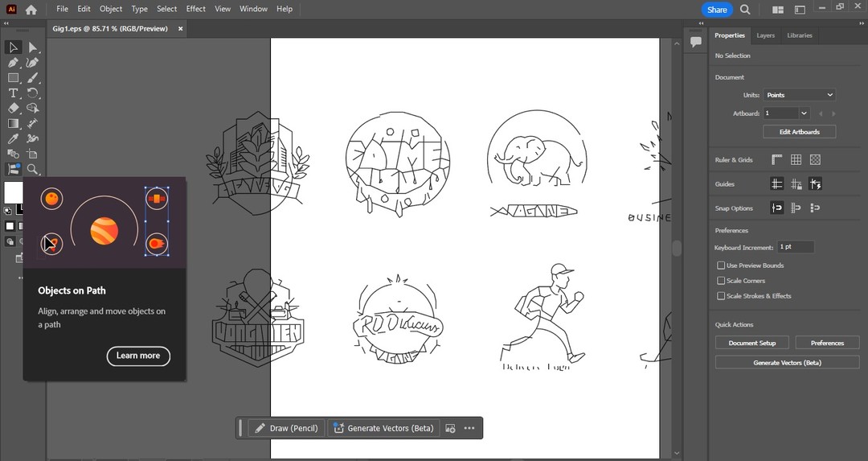
Task: Toggle Show Transparency Grid icon
Action: coord(815,160)
